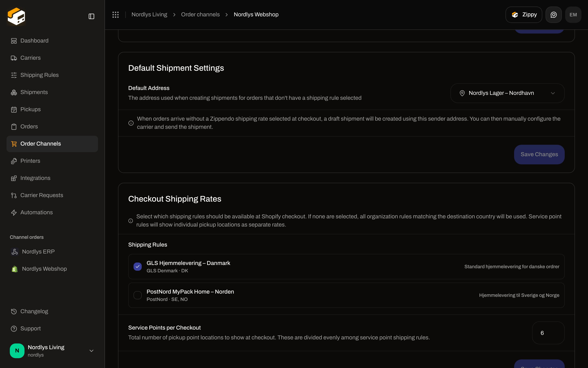Click 'Default Shipment Settings' heading
This screenshot has height=368, width=588.
pos(176,68)
